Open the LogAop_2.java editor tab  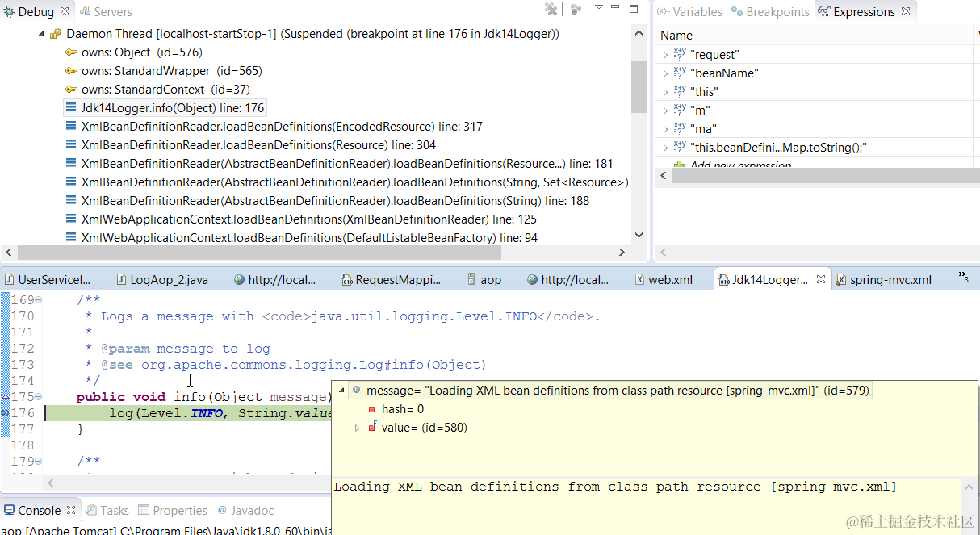[162, 280]
